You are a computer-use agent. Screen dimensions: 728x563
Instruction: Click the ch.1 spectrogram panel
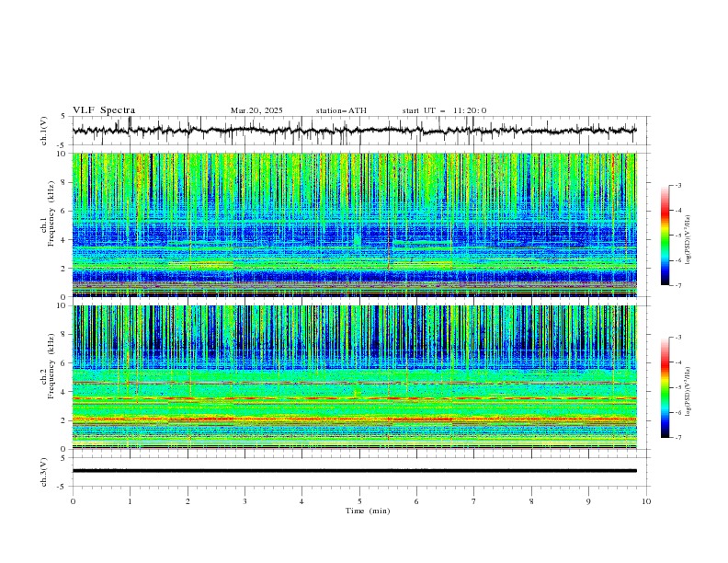pos(355,224)
